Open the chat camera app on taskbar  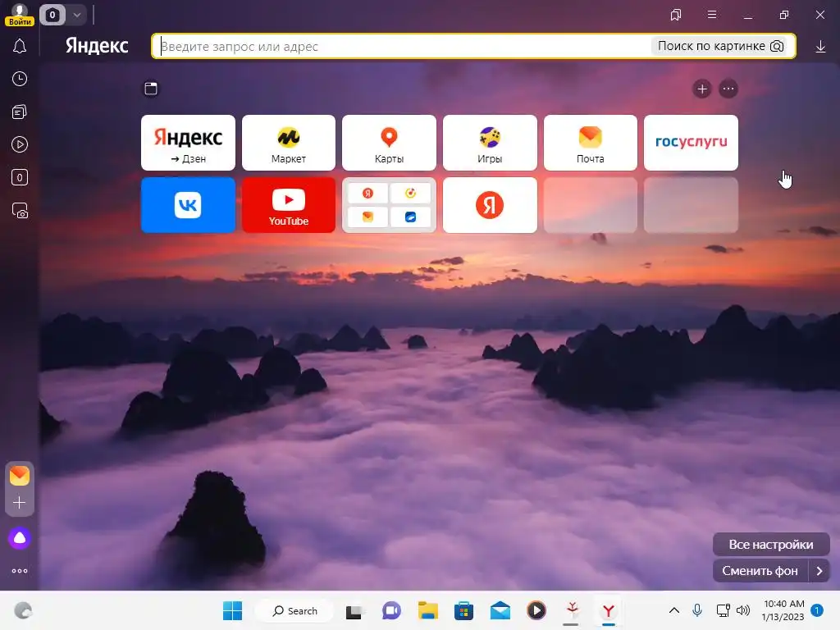391,610
